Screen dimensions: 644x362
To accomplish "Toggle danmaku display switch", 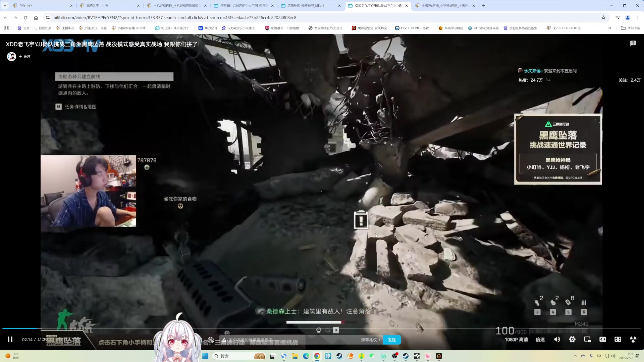I will [x=211, y=340].
